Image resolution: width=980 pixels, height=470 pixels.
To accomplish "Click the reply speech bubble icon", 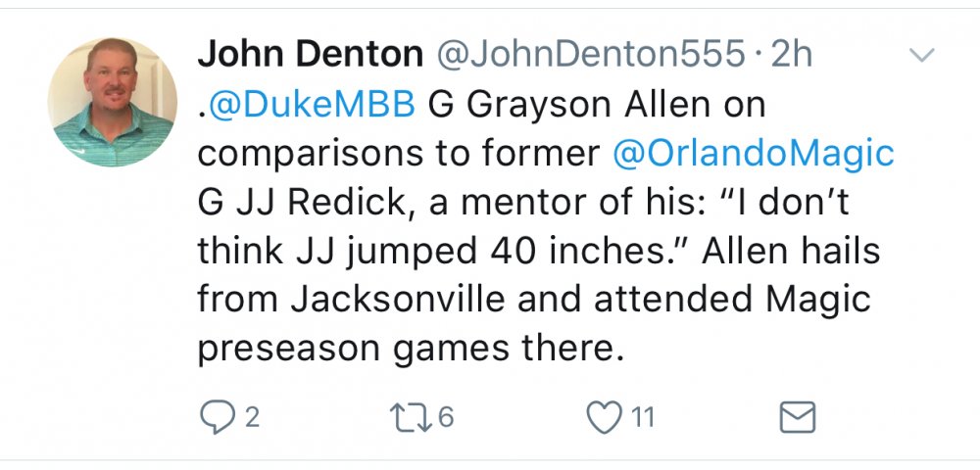I will (215, 418).
